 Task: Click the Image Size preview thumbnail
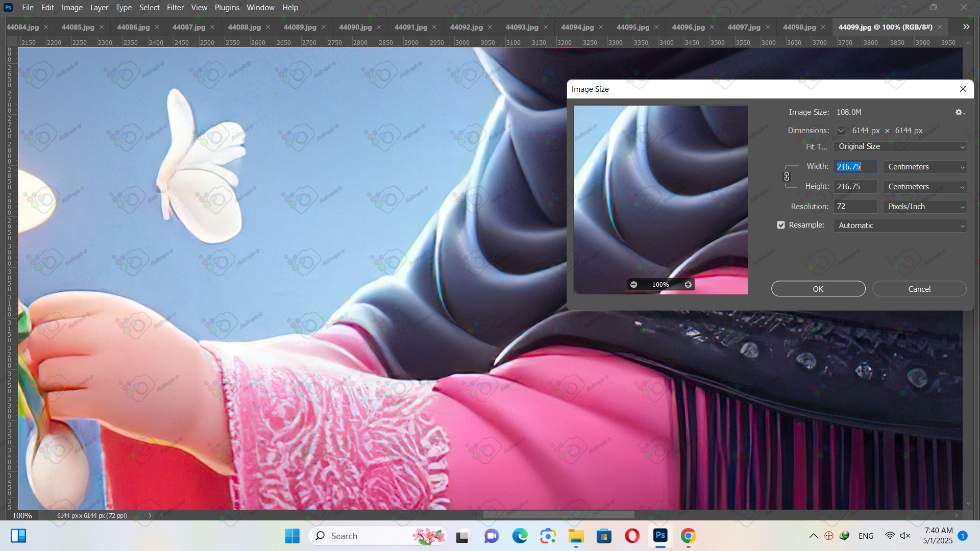660,199
